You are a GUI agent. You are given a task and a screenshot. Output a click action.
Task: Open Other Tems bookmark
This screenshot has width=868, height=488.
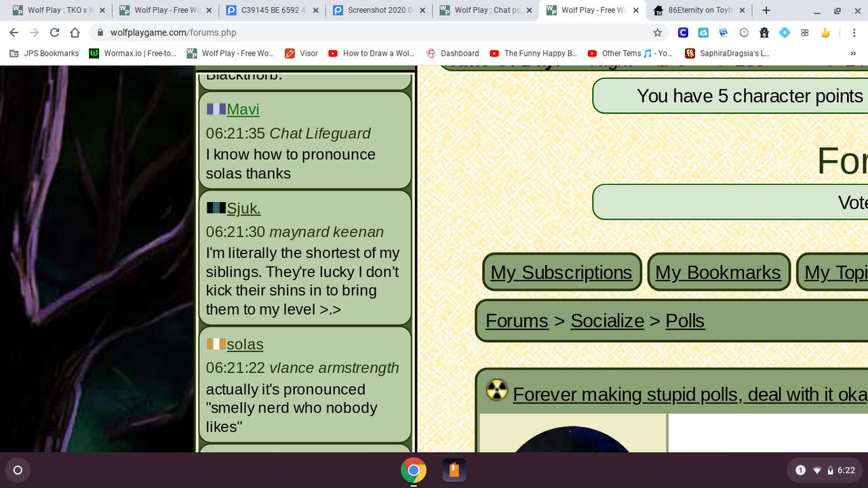coord(630,54)
